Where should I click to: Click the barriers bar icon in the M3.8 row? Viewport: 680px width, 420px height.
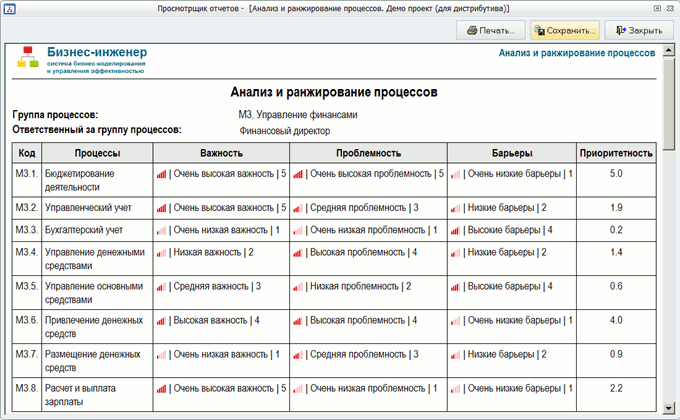pos(455,389)
